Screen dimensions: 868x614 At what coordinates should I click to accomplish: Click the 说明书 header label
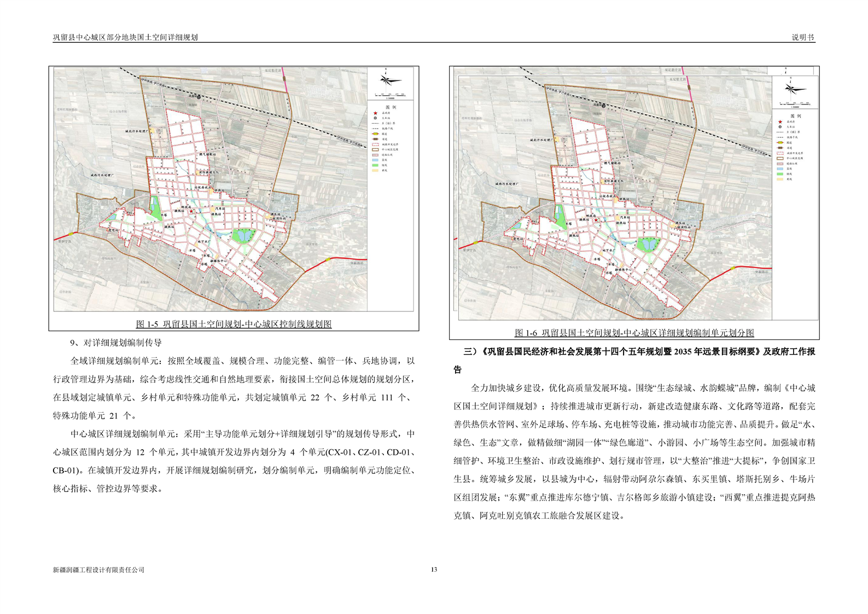coord(803,38)
